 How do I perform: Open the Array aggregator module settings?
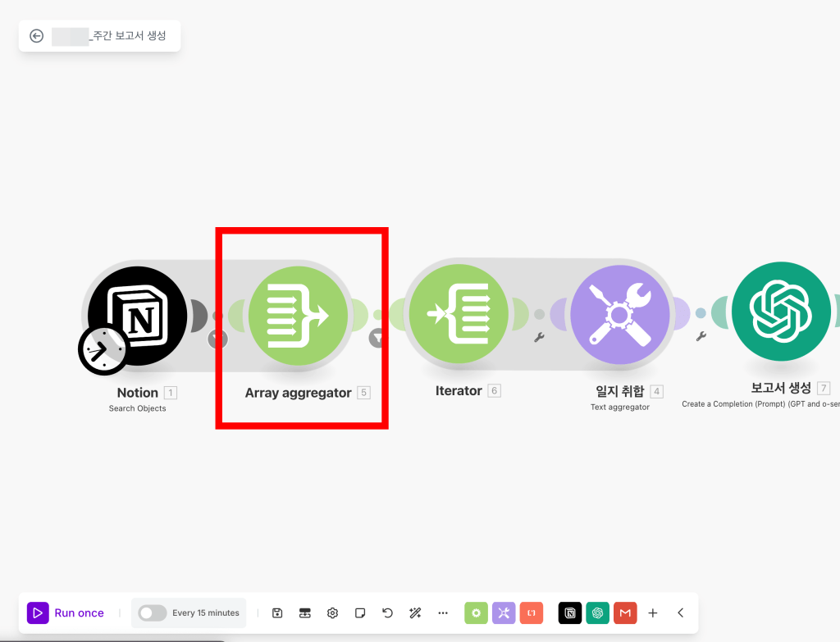(299, 314)
